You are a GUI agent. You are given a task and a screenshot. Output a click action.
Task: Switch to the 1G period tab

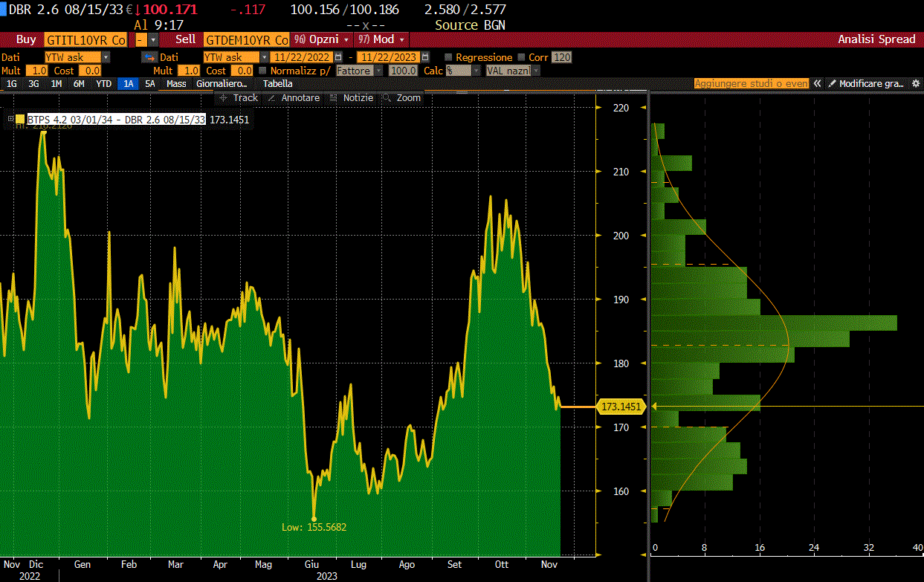coord(12,84)
